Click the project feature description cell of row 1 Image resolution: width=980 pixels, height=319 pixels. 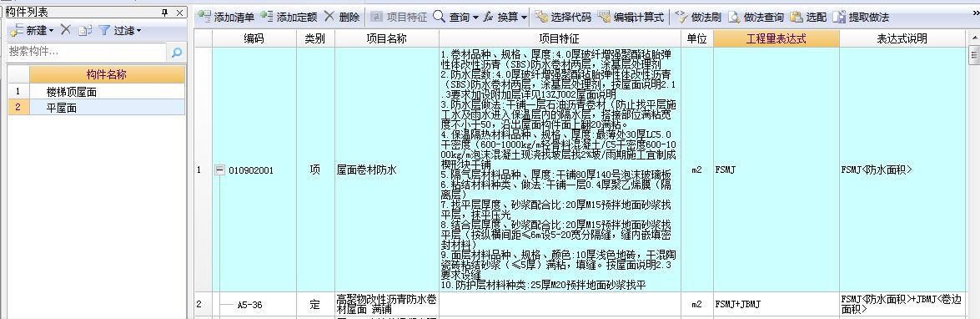pos(560,170)
